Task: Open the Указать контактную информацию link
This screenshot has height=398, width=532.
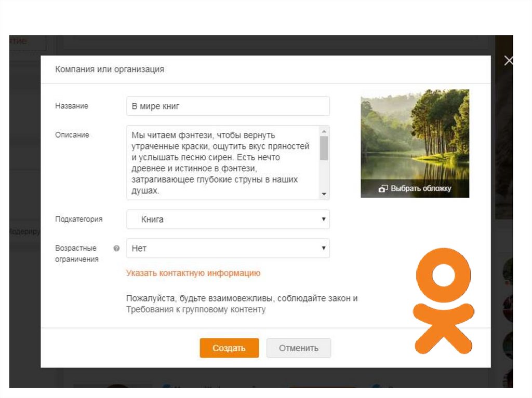Action: coord(193,273)
